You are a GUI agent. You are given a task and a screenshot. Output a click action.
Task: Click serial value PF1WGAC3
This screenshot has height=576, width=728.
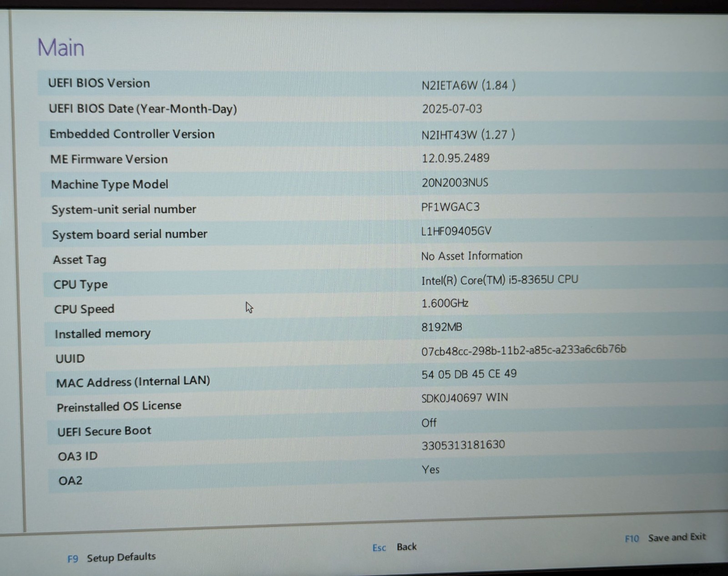pyautogui.click(x=450, y=207)
